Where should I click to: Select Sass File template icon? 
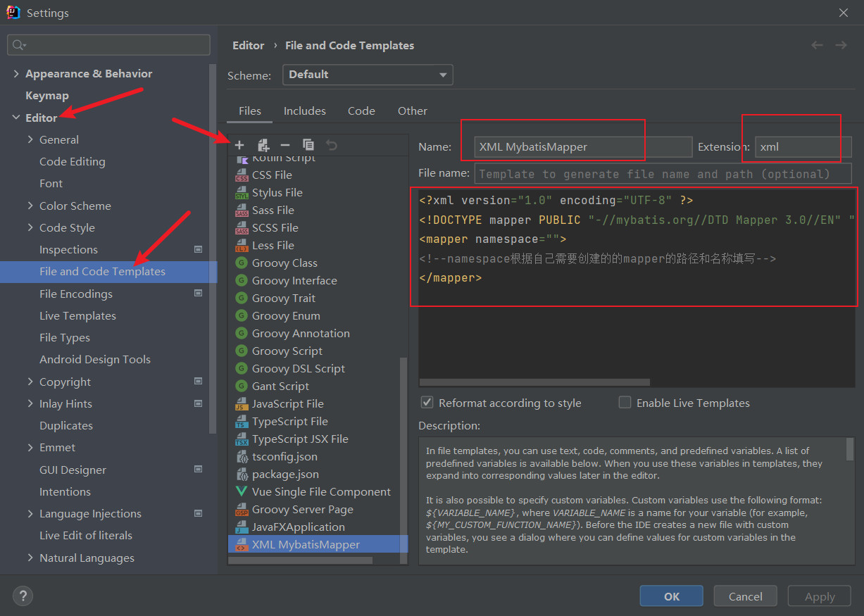coord(242,210)
